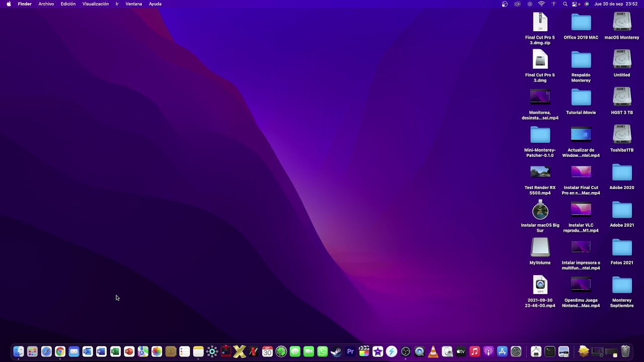Viewport: 644px width, 362px height.
Task: Select the HGST 3 TB drive
Action: [622, 101]
